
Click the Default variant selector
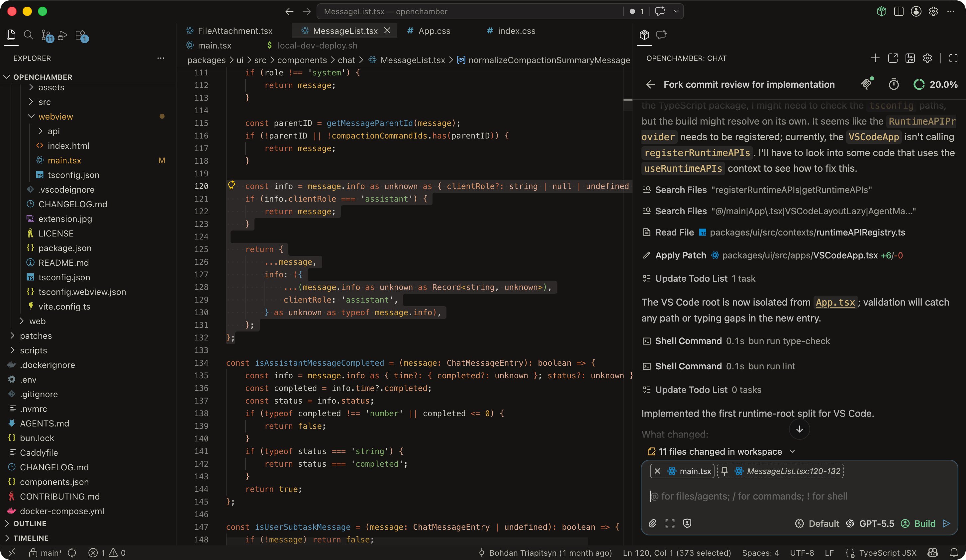[817, 523]
